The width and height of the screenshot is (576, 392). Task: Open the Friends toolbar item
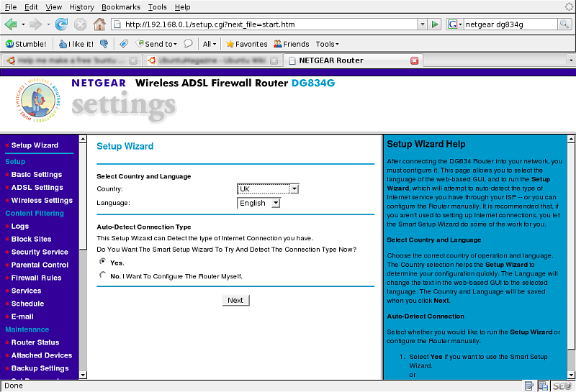point(292,44)
